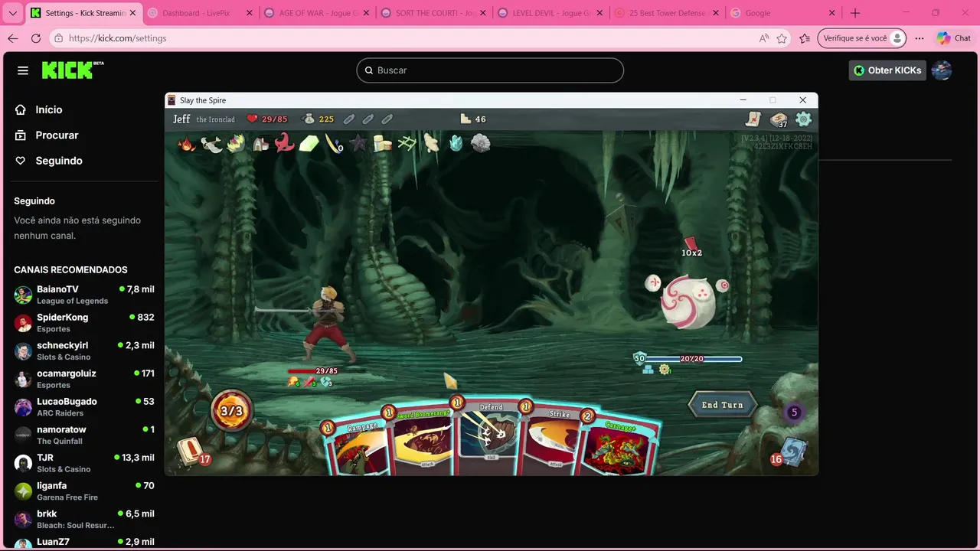Screen dimensions: 980x551
Task: Switch to the 25 Best Tower Defense tab
Action: point(667,13)
